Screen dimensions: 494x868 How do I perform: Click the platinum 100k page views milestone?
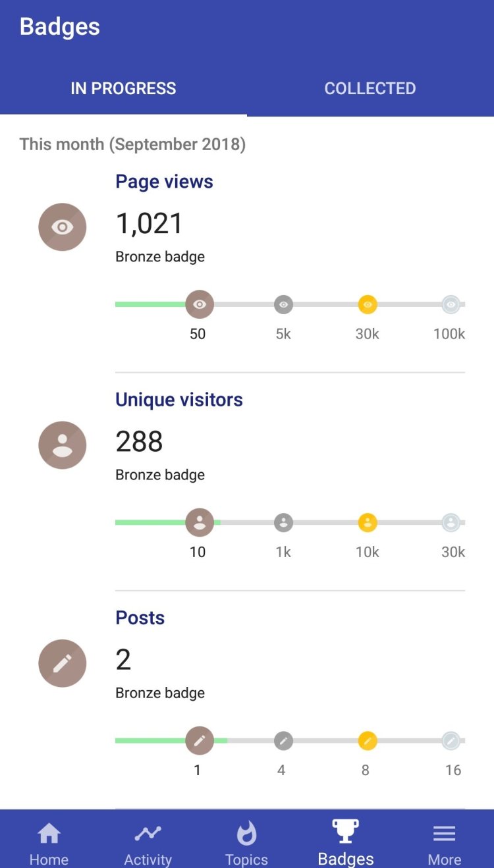[x=451, y=304]
